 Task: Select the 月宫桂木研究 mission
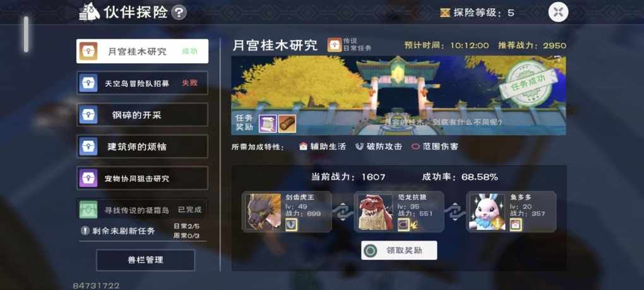[142, 51]
